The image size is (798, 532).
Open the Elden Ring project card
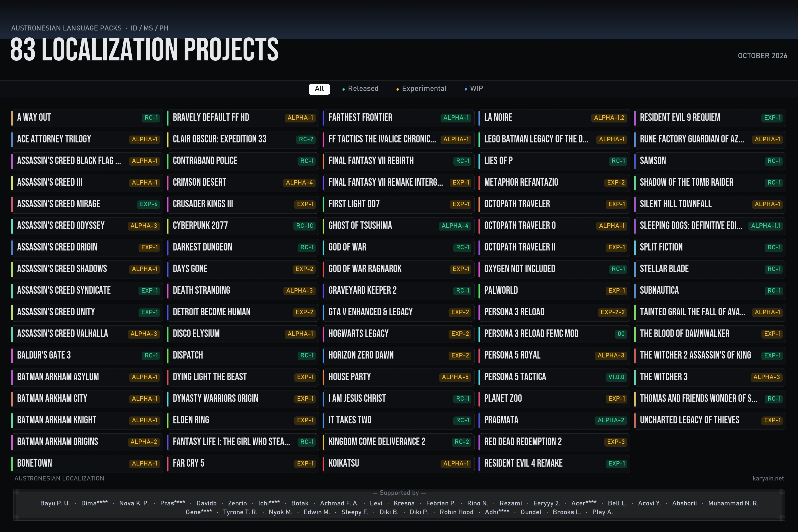click(243, 420)
